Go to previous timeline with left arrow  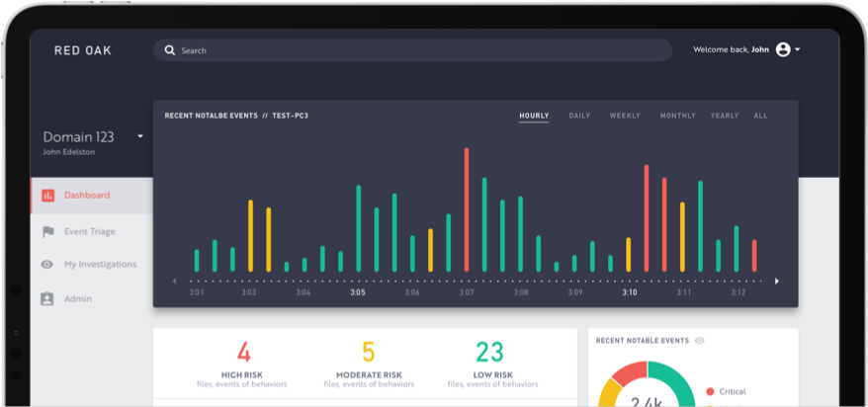pos(174,282)
